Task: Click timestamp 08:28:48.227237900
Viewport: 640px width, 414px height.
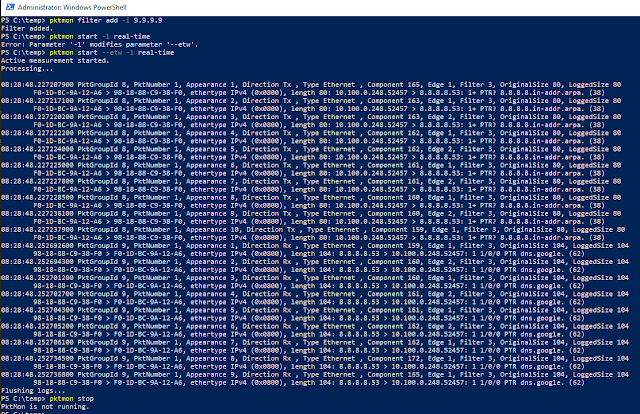Action: point(37,230)
